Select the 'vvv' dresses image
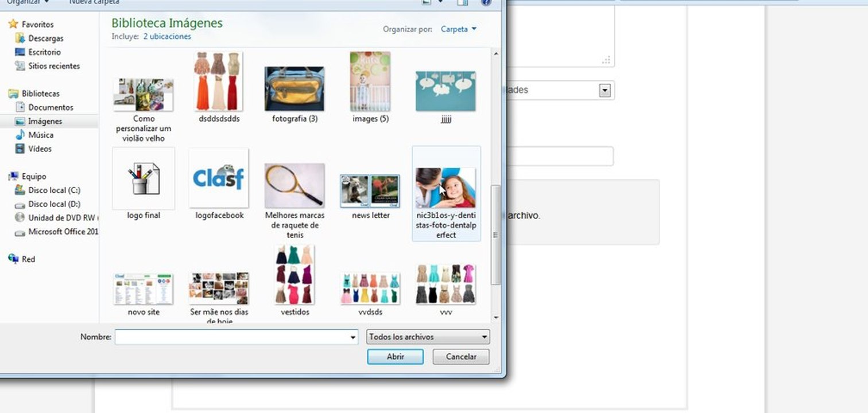This screenshot has width=868, height=413. click(x=446, y=290)
